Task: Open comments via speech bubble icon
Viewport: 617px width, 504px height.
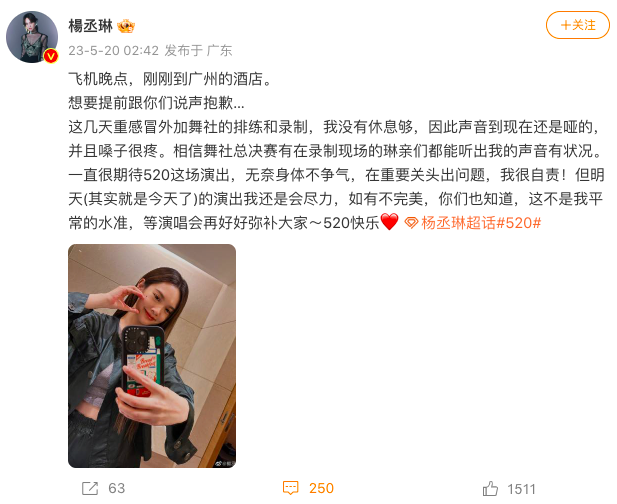Action: click(290, 488)
